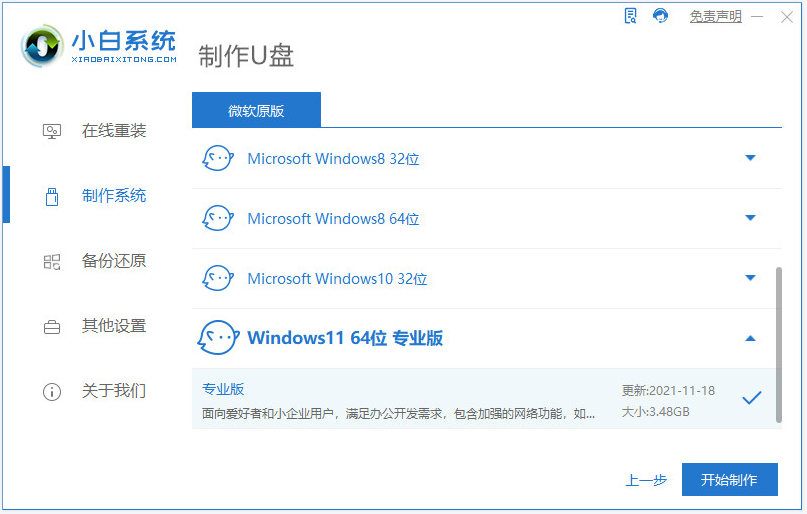Click the toolbox icon beside 其他设置
807x514 pixels.
[52, 327]
